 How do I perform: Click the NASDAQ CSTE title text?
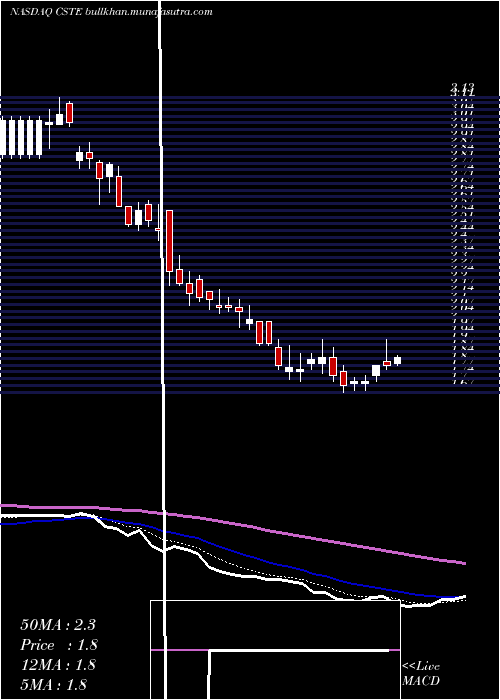[x=46, y=12]
